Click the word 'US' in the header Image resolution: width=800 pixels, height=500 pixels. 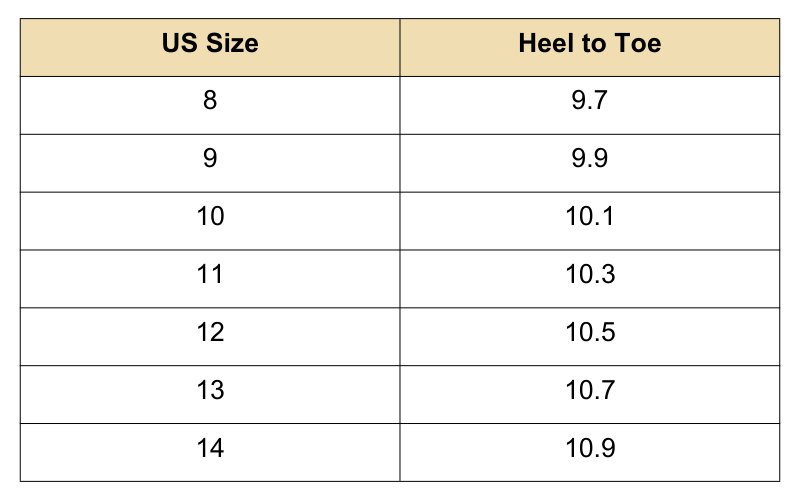[180, 45]
